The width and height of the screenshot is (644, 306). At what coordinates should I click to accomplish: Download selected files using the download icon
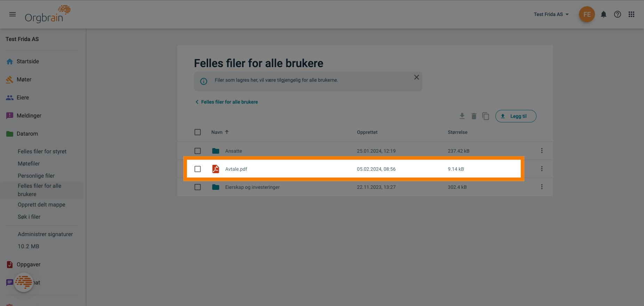(462, 116)
